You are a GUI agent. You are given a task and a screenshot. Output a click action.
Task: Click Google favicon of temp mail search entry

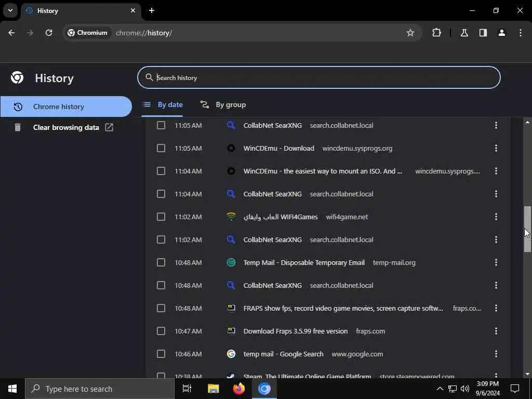pos(231,354)
